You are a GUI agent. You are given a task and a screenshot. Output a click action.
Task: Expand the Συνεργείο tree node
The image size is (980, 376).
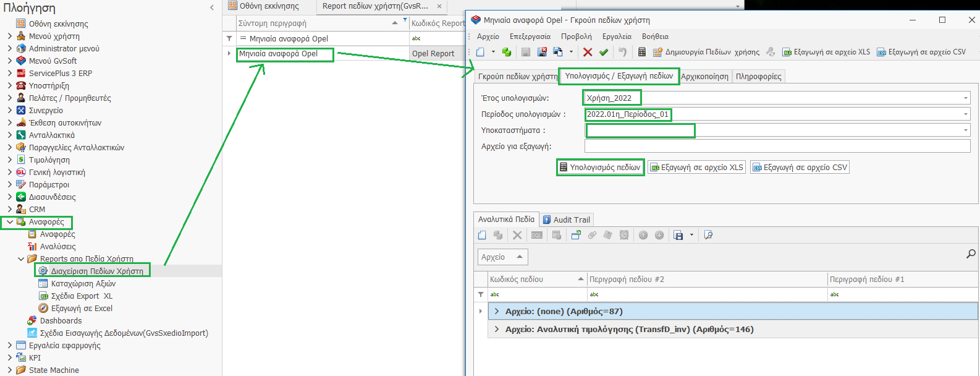pyautogui.click(x=10, y=110)
